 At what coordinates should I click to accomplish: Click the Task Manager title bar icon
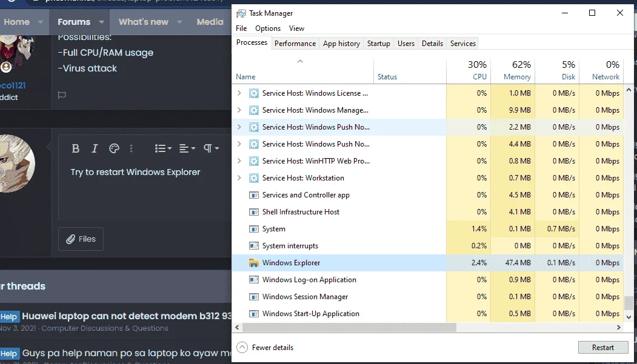point(241,13)
